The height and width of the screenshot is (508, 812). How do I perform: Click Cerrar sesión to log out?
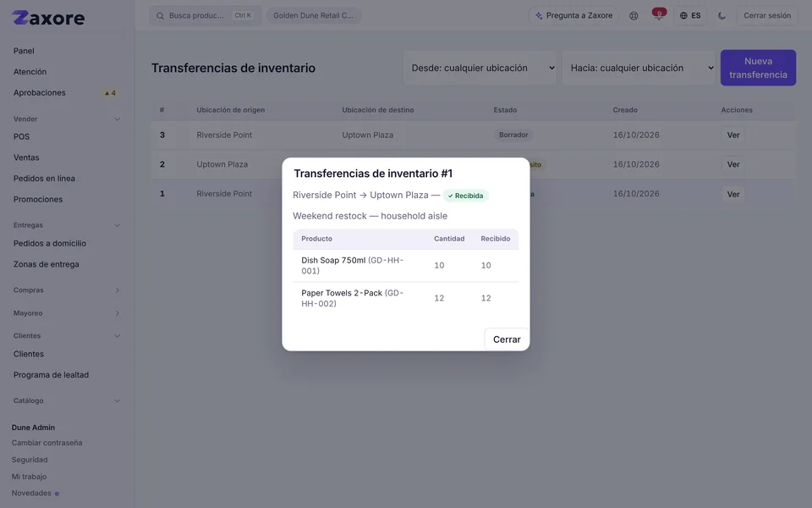point(767,15)
